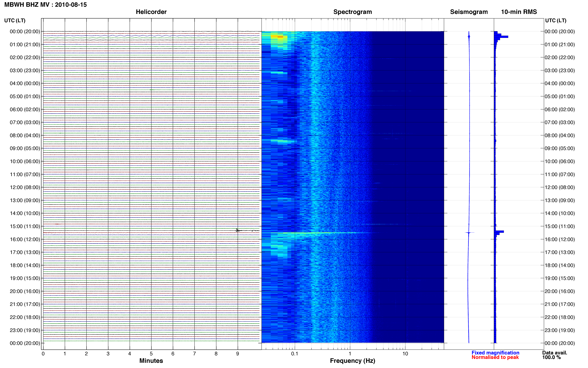Click the 'Minutes' axis label
588x368 pixels.
pyautogui.click(x=151, y=361)
